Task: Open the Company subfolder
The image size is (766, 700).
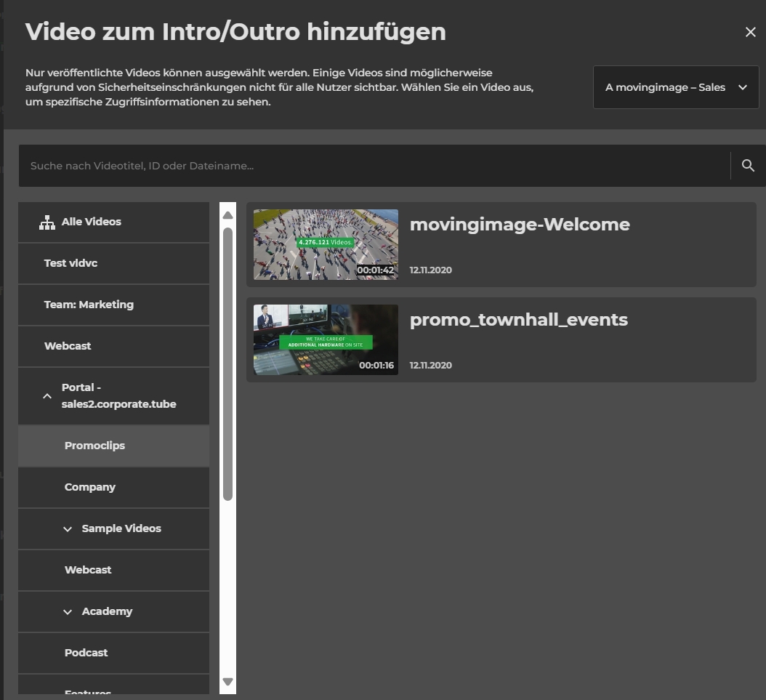Action: click(113, 488)
